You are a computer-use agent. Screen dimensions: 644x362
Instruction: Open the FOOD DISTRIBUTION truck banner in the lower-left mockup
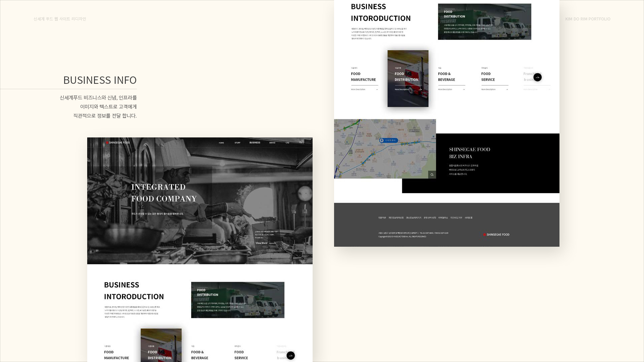(238, 300)
